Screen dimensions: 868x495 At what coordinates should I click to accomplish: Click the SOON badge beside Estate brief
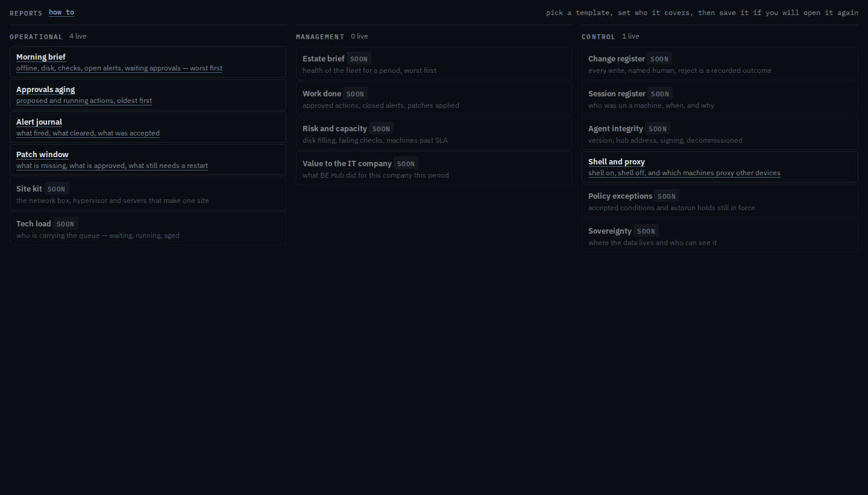point(359,59)
